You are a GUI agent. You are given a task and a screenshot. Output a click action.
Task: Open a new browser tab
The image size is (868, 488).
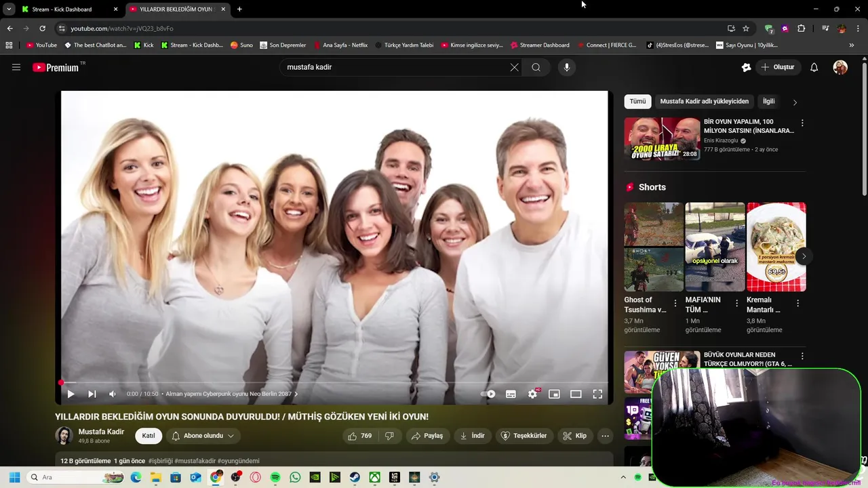pyautogui.click(x=239, y=9)
